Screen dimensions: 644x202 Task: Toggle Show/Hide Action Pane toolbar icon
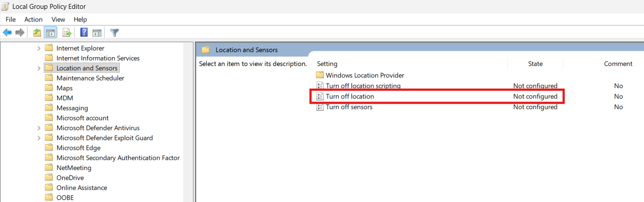tap(97, 32)
